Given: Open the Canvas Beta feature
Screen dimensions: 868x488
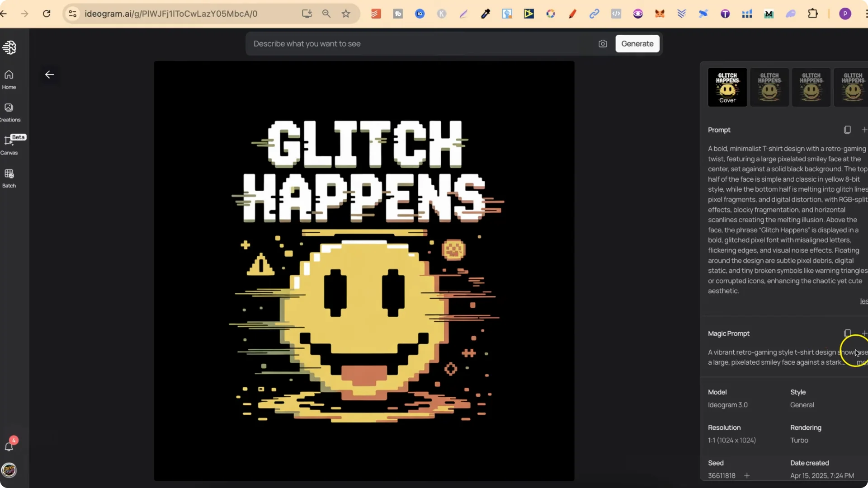Looking at the screenshot, I should coord(9,145).
